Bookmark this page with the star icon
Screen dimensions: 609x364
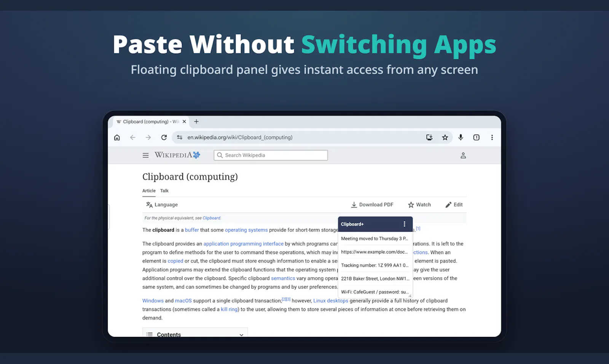pos(445,137)
